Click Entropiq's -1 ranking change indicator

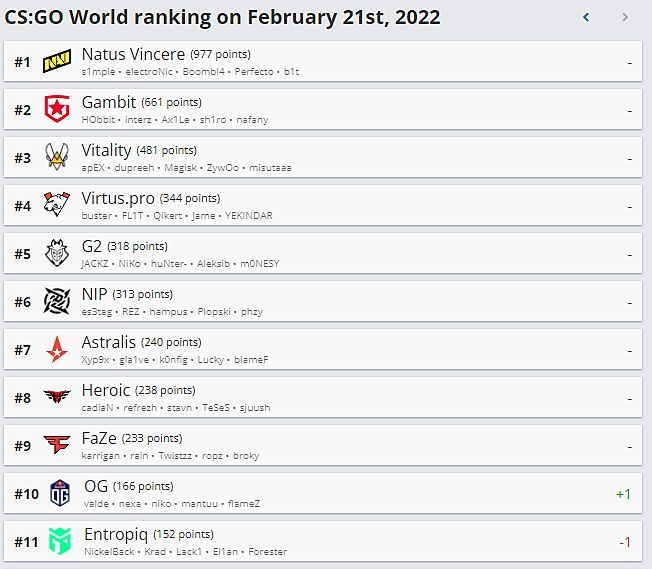[x=624, y=542]
